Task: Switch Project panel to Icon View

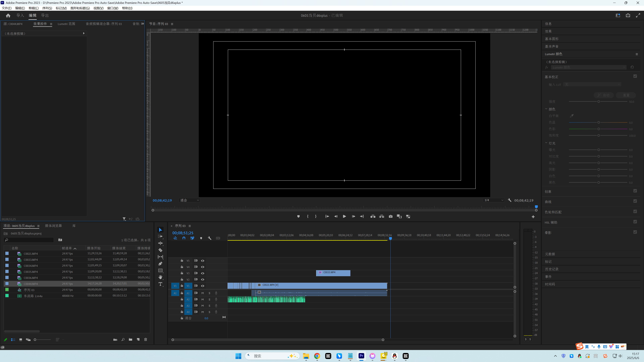Action: click(20, 340)
